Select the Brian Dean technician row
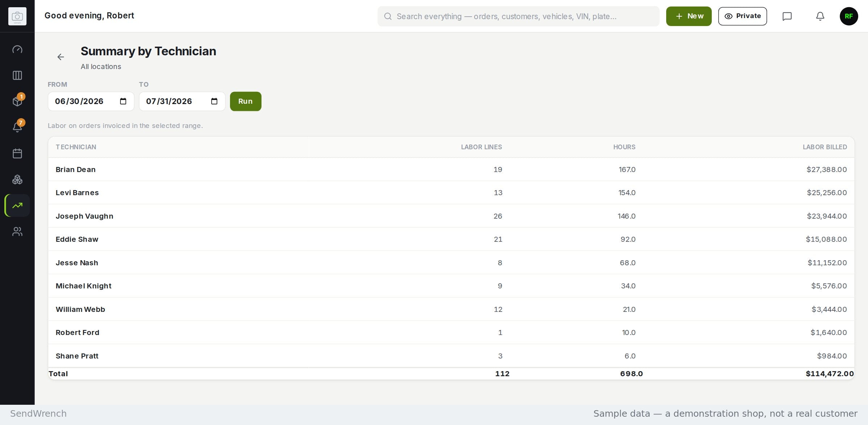Screen dimensions: 868x425 tap(451, 169)
